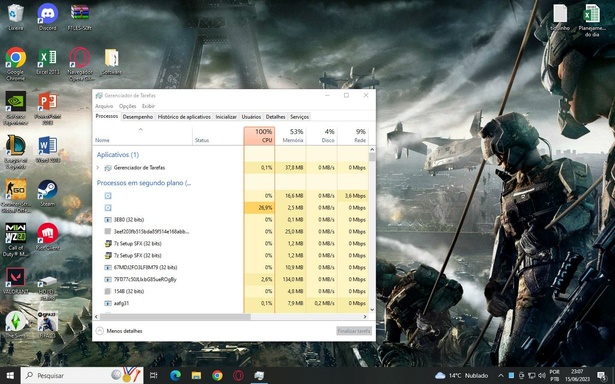
Task: Select the first 7z Setup SFX process row
Action: [231, 244]
